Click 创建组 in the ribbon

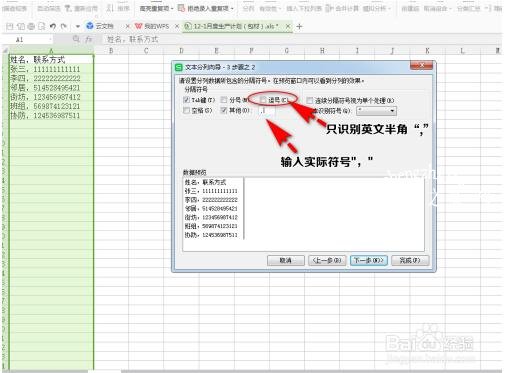tap(410, 8)
